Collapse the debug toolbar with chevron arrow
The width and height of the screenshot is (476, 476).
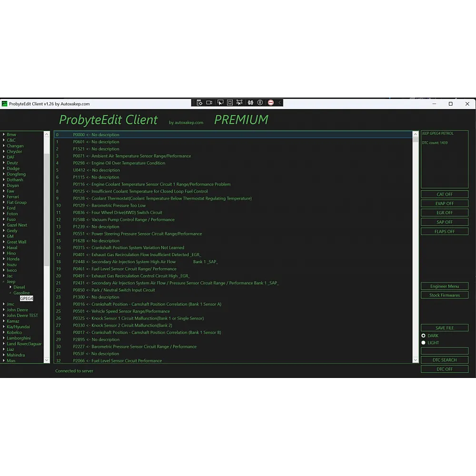(280, 102)
